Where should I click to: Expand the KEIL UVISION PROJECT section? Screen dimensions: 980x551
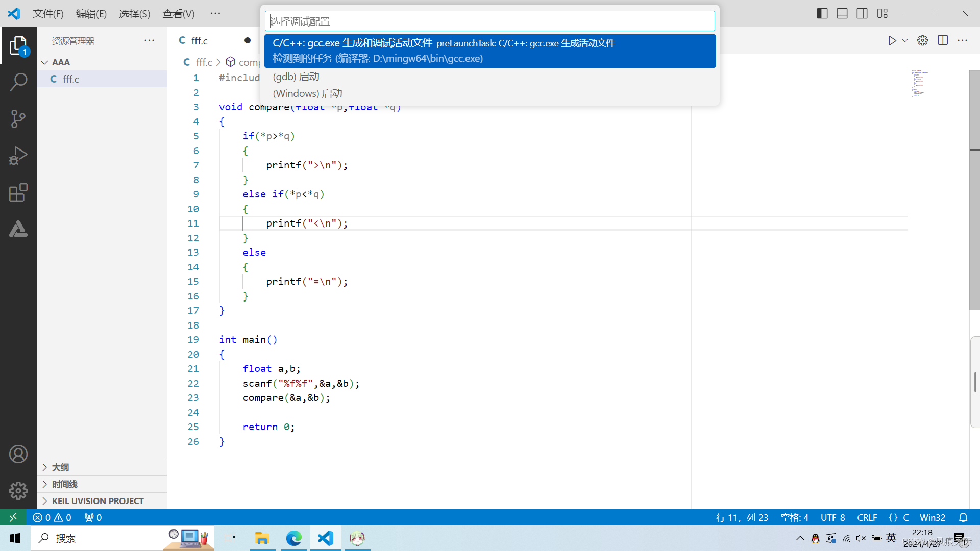point(97,501)
